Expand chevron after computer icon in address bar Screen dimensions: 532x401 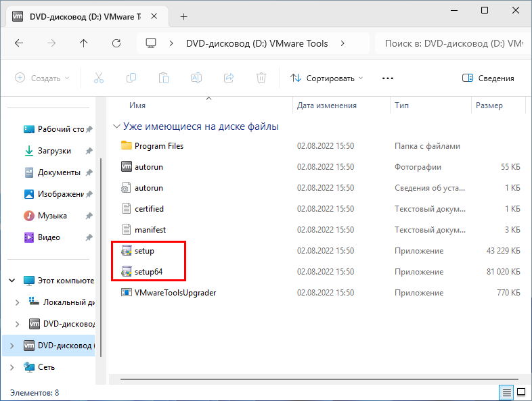(x=171, y=43)
